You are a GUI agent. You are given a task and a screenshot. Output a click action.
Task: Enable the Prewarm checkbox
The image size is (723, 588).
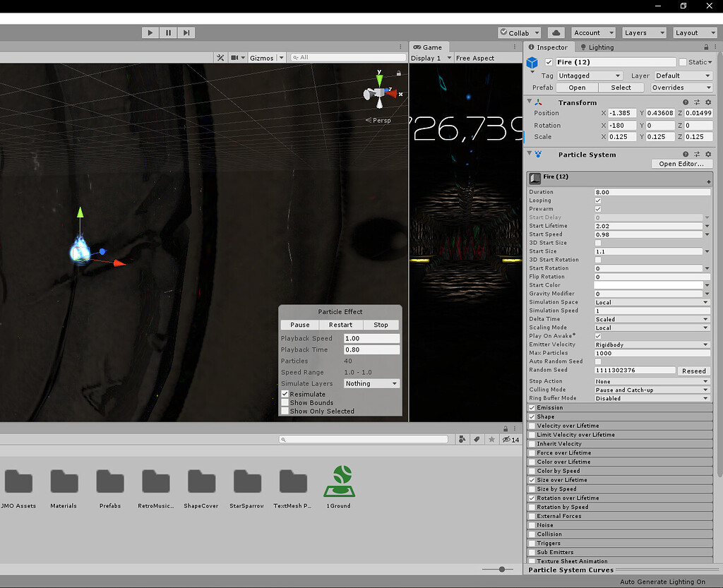597,209
